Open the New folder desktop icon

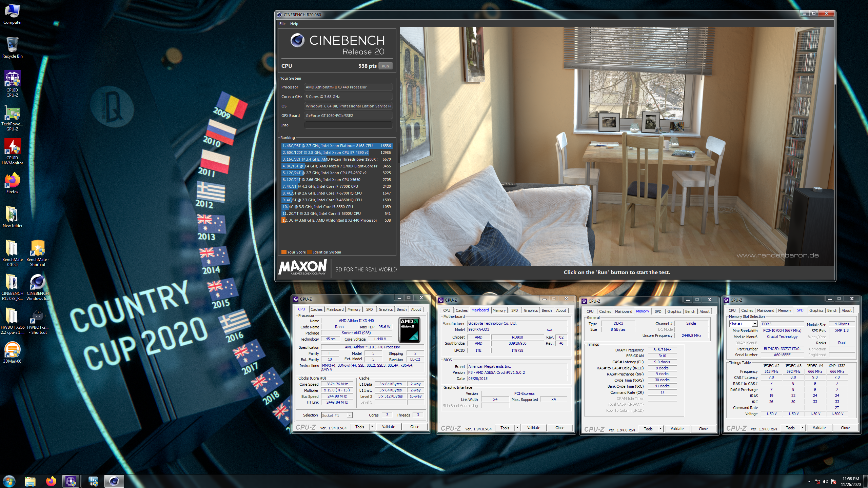coord(13,217)
